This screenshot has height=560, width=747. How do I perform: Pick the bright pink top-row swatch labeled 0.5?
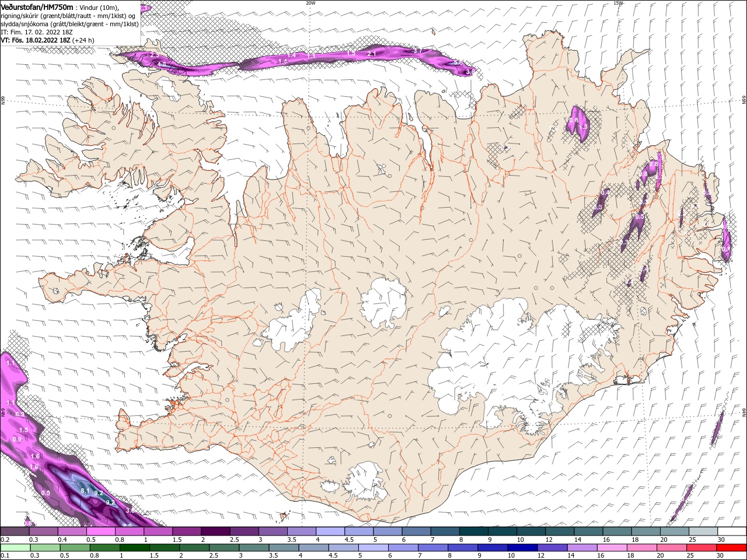click(100, 531)
